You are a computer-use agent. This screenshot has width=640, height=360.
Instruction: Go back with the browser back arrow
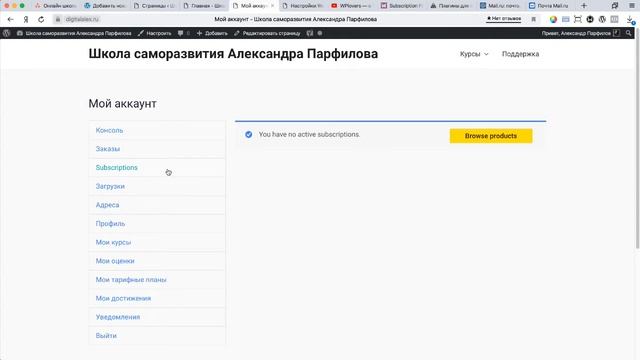click(x=11, y=19)
